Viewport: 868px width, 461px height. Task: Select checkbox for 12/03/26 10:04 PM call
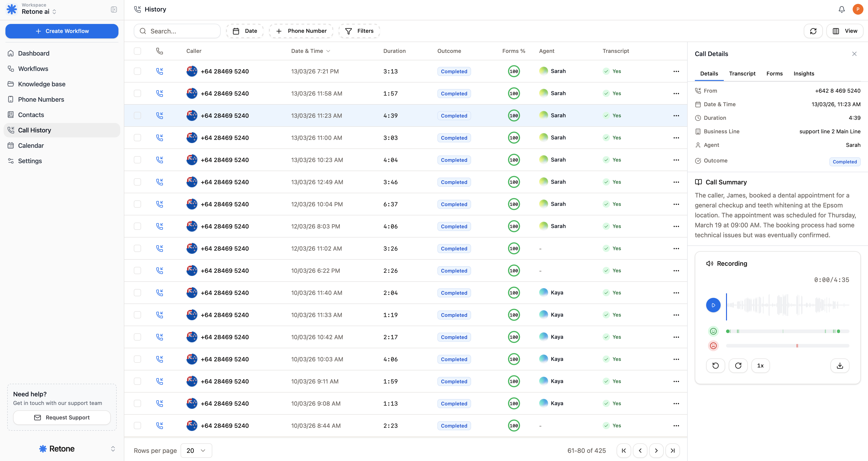tap(137, 204)
